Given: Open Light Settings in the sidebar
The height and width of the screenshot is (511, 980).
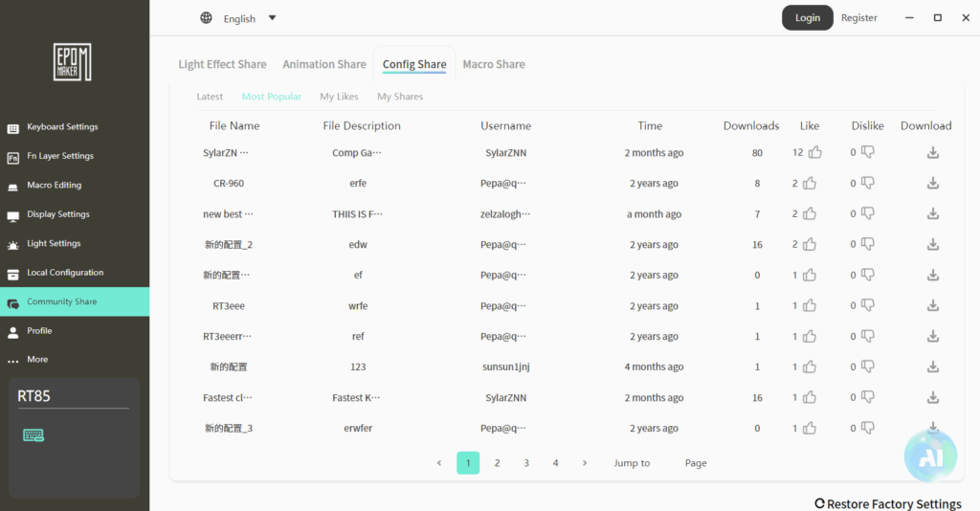Looking at the screenshot, I should pyautogui.click(x=54, y=244).
